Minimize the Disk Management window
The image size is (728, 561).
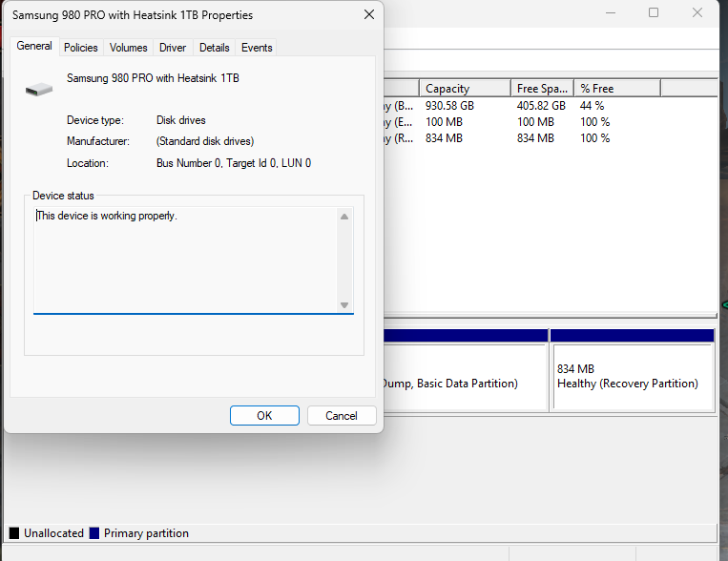tap(611, 13)
